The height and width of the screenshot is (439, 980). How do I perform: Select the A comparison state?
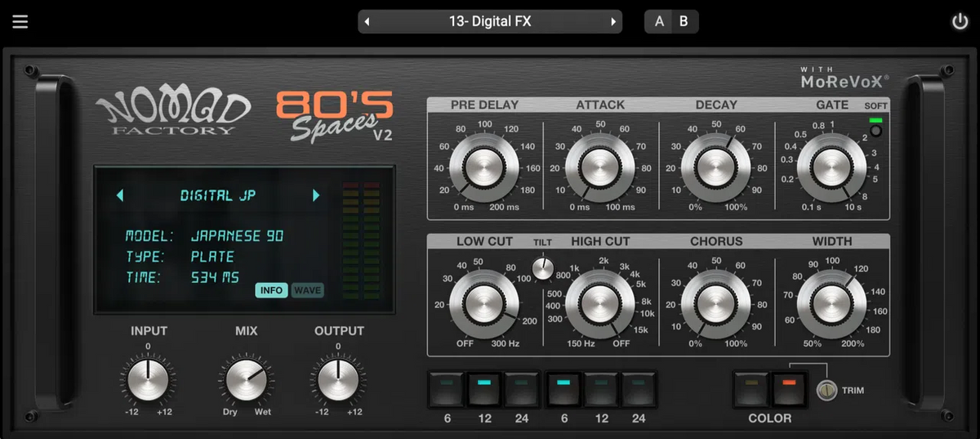click(659, 21)
